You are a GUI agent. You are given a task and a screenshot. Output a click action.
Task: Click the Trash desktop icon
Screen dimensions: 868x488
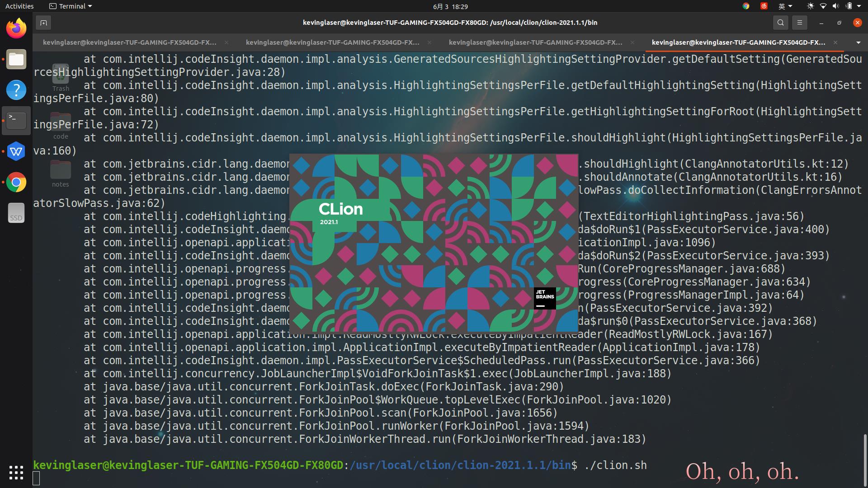[x=61, y=77]
